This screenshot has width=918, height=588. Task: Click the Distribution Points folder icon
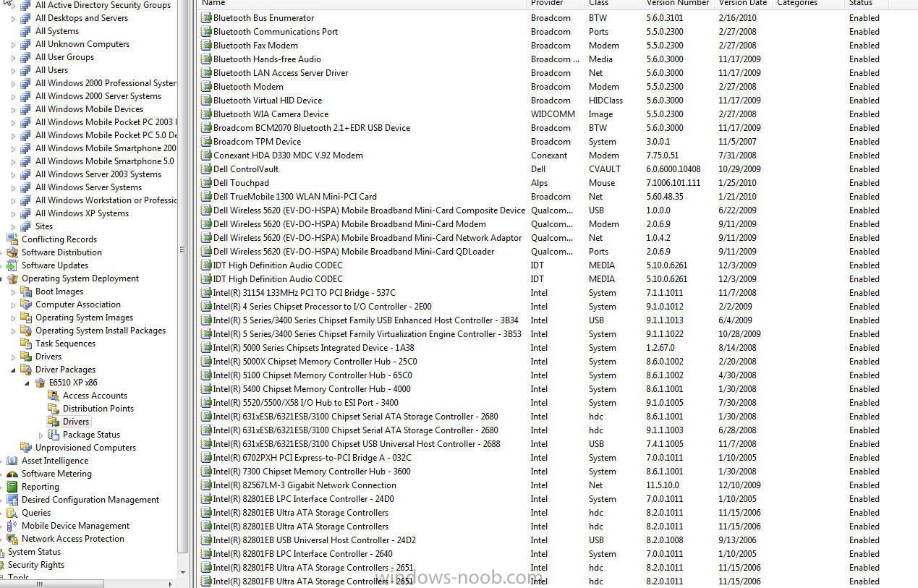[53, 409]
